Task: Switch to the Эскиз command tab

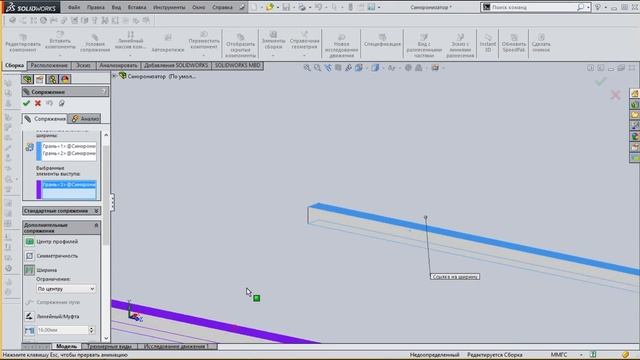Action: click(x=83, y=65)
